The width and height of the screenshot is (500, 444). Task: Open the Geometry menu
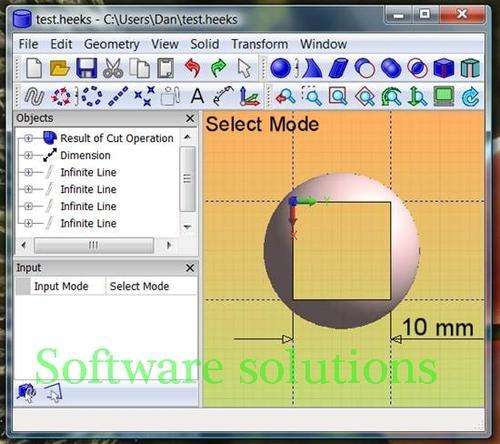(x=112, y=44)
